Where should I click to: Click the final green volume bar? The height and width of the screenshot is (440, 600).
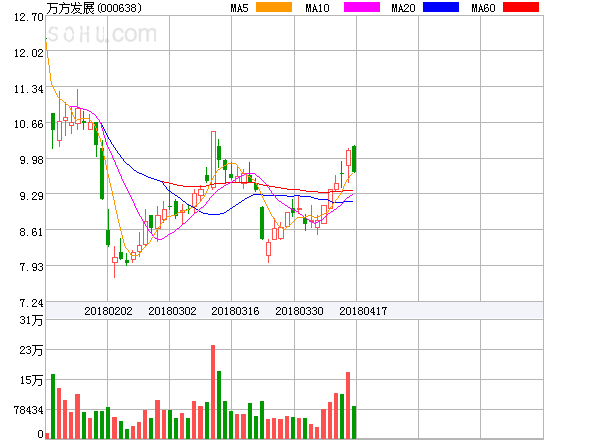(354, 422)
